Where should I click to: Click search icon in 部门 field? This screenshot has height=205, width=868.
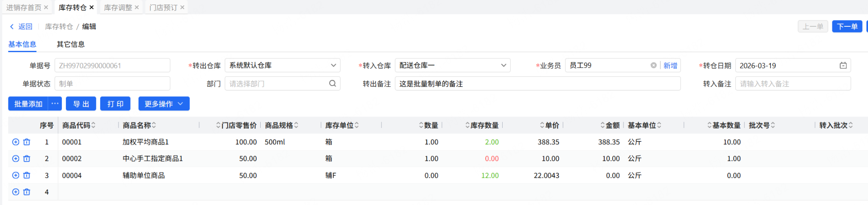point(332,84)
